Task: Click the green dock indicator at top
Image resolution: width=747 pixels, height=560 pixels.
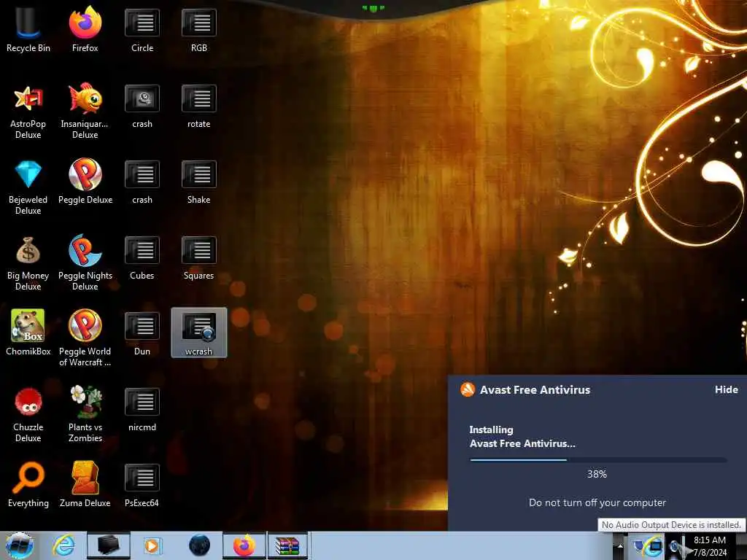Action: 373,8
